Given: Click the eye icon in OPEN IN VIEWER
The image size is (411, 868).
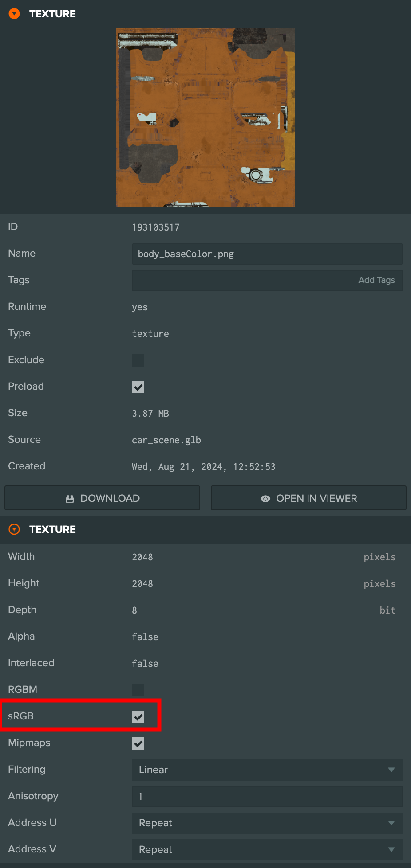Looking at the screenshot, I should 265,499.
